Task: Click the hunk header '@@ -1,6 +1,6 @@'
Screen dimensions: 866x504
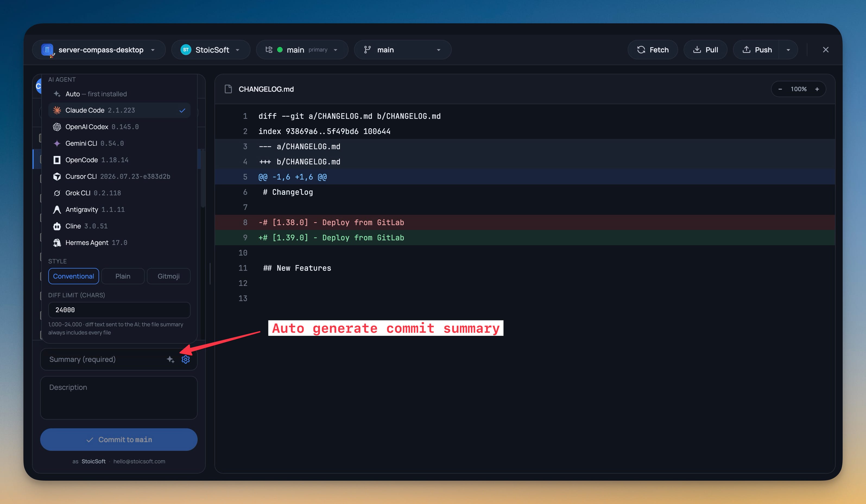Action: click(x=525, y=177)
